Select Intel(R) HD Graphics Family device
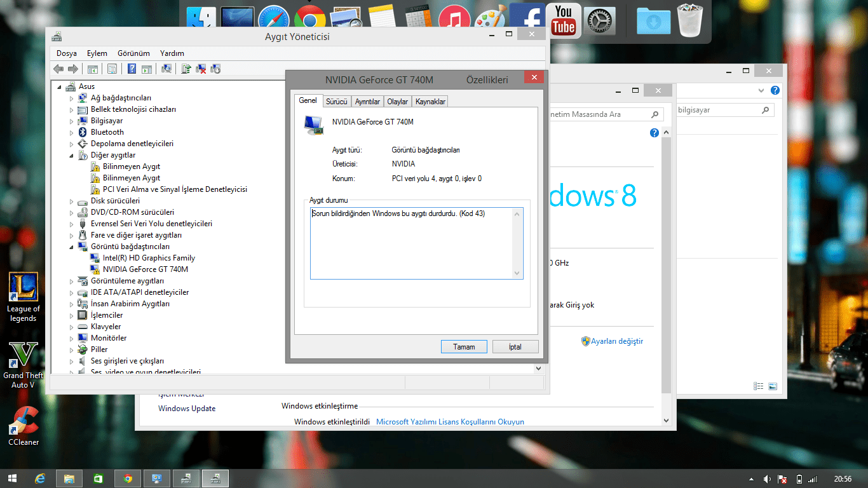The width and height of the screenshot is (868, 488). pyautogui.click(x=149, y=258)
